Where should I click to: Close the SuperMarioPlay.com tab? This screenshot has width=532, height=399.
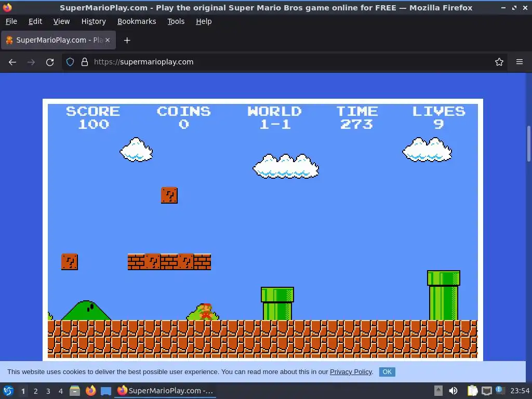click(x=108, y=40)
